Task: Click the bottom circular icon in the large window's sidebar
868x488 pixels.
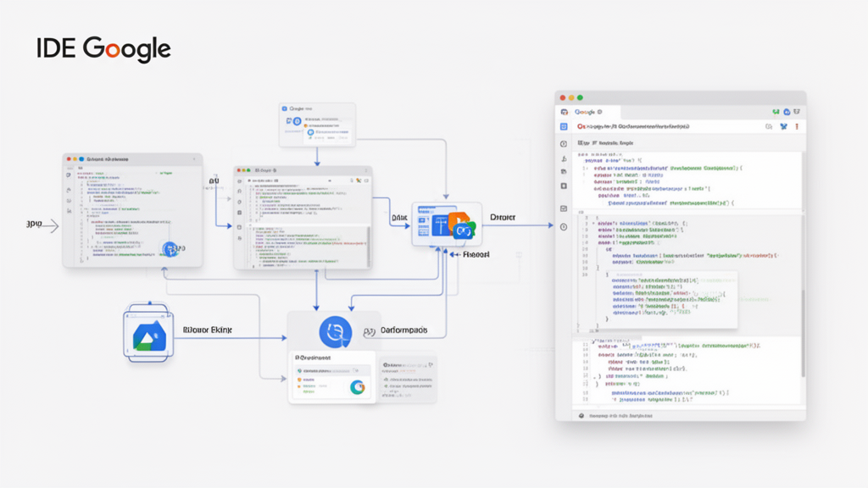Action: pos(564,227)
